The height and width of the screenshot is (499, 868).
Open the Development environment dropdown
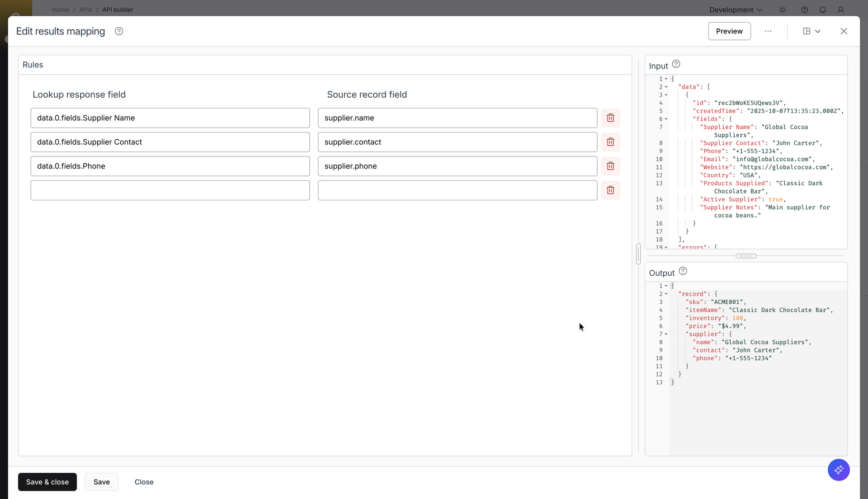[736, 9]
